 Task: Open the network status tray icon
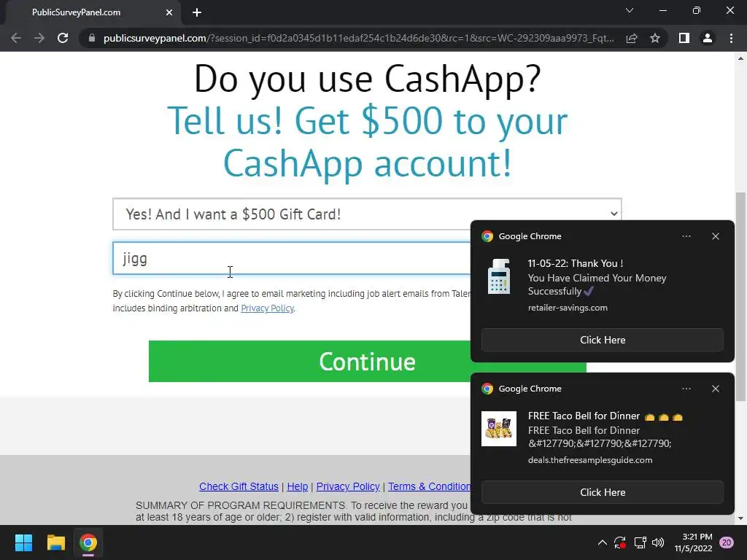pos(640,542)
